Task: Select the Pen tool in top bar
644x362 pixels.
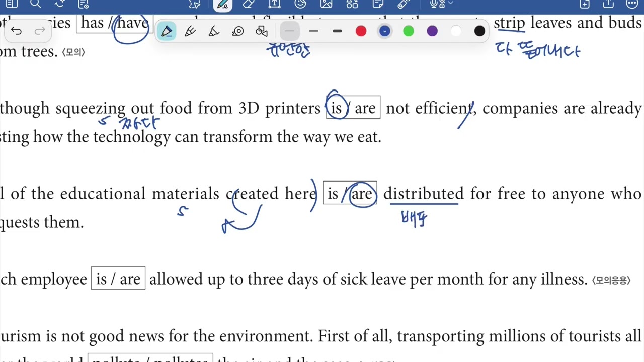Action: click(x=222, y=4)
